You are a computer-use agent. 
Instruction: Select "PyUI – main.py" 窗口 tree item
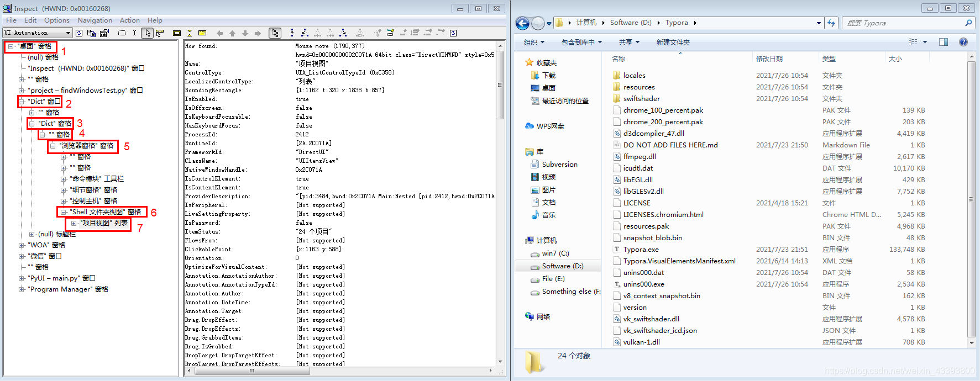(61, 278)
